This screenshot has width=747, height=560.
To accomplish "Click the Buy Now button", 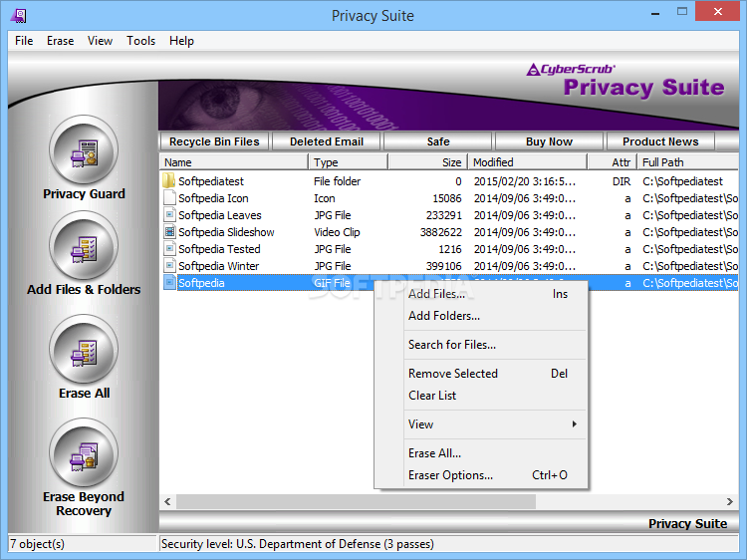I will 549,141.
